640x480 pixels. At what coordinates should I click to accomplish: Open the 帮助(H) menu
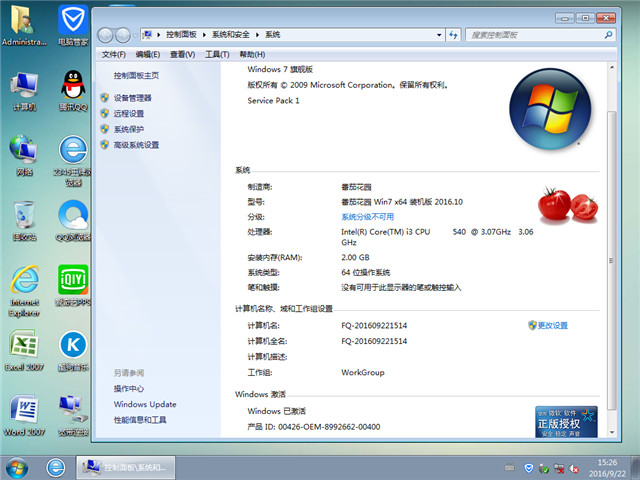[x=252, y=54]
